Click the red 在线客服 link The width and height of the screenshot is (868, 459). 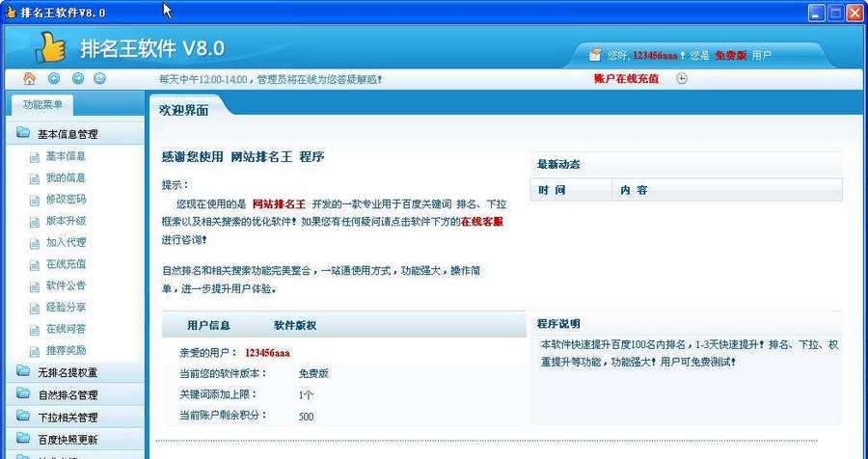click(482, 222)
